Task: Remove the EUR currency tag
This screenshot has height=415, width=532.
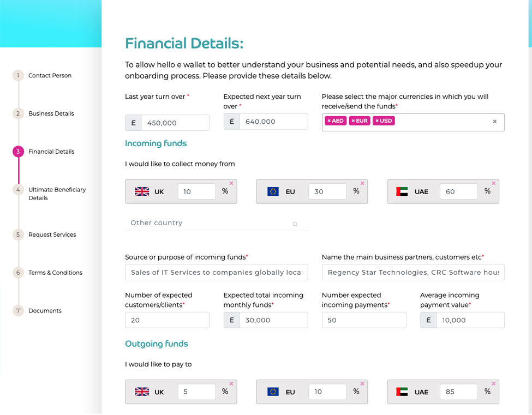Action: pyautogui.click(x=353, y=121)
